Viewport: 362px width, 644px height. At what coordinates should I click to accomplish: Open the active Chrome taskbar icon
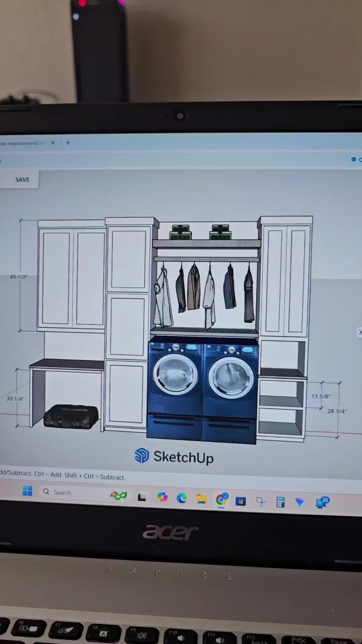pyautogui.click(x=221, y=500)
